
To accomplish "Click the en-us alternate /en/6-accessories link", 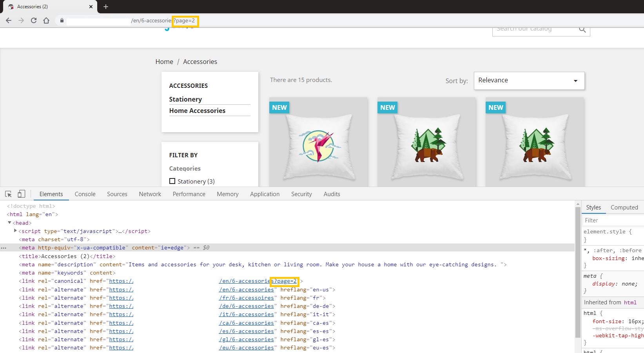I will click(246, 289).
